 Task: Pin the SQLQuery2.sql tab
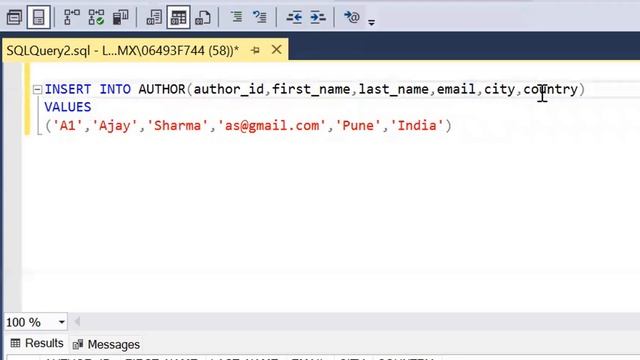[x=256, y=50]
